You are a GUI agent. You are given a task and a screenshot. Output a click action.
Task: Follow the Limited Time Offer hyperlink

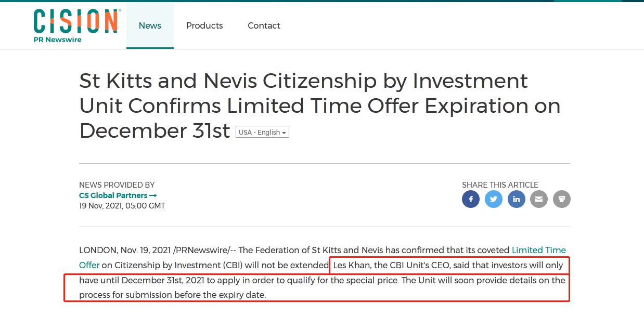538,250
